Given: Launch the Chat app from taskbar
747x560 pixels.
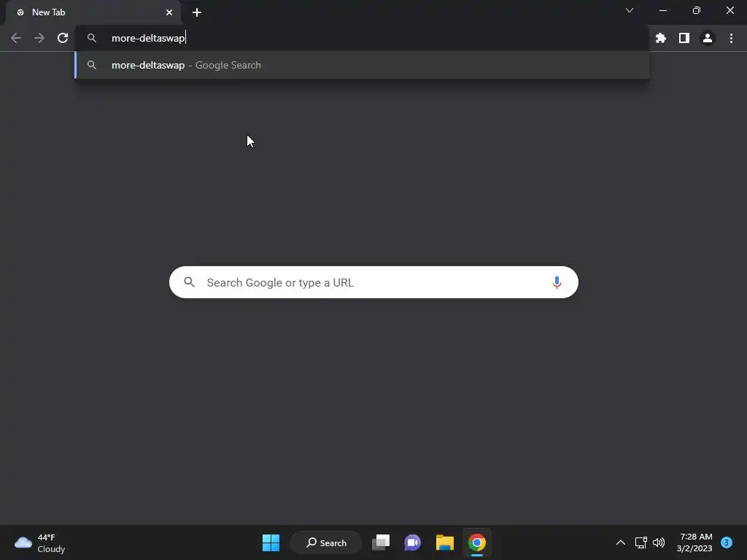Looking at the screenshot, I should [x=413, y=542].
